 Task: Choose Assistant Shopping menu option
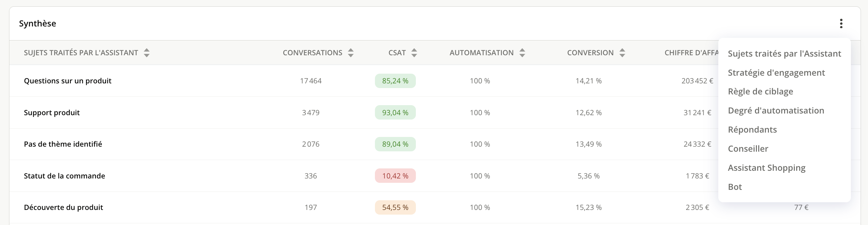[766, 168]
